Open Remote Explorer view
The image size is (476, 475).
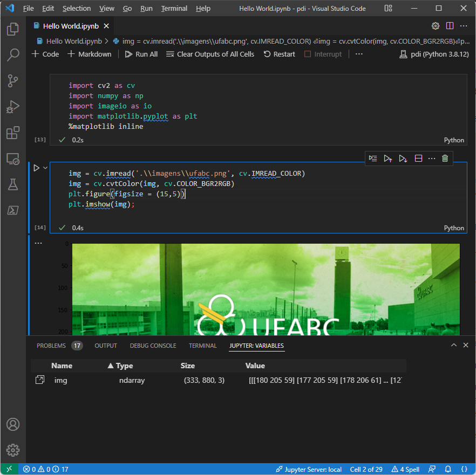pos(13,159)
